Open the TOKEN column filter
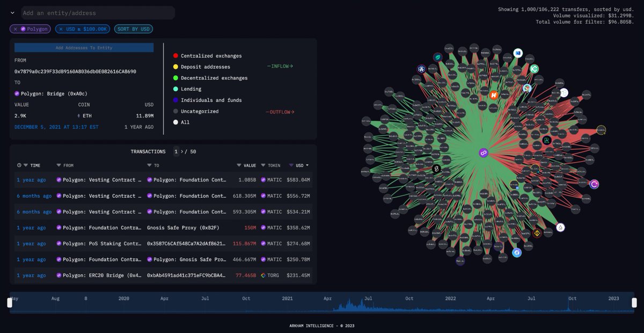This screenshot has height=333, width=644. 263,165
